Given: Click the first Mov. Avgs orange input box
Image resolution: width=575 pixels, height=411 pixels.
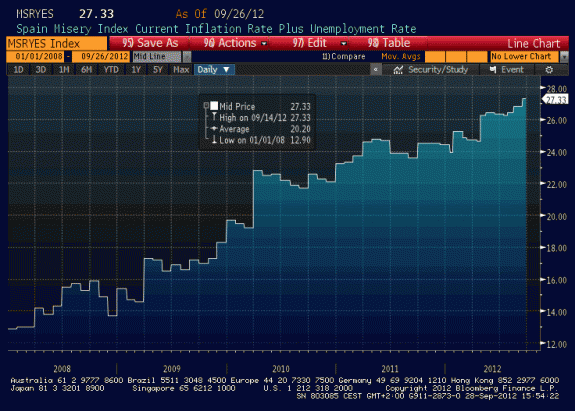Looking at the screenshot, I should pos(435,56).
